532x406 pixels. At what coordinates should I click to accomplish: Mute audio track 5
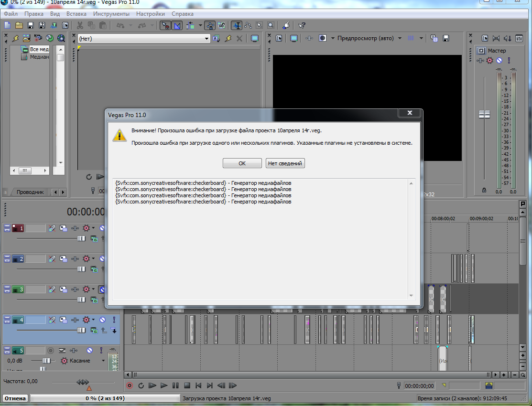(x=89, y=351)
